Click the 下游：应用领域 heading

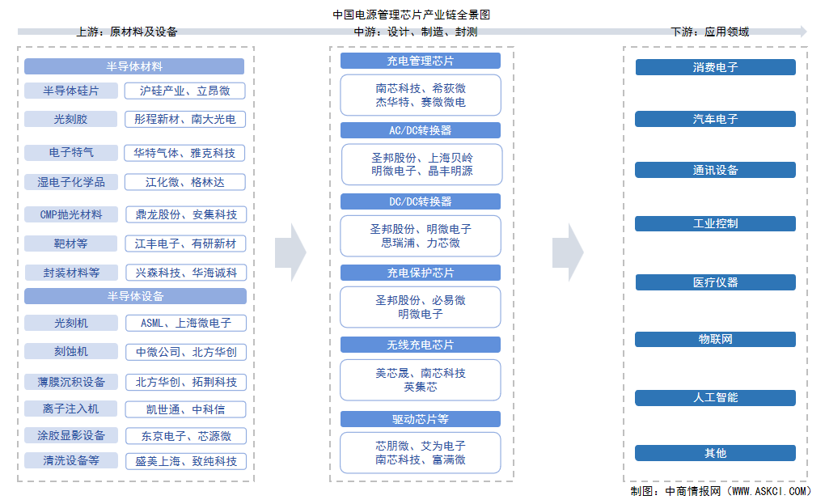710,32
